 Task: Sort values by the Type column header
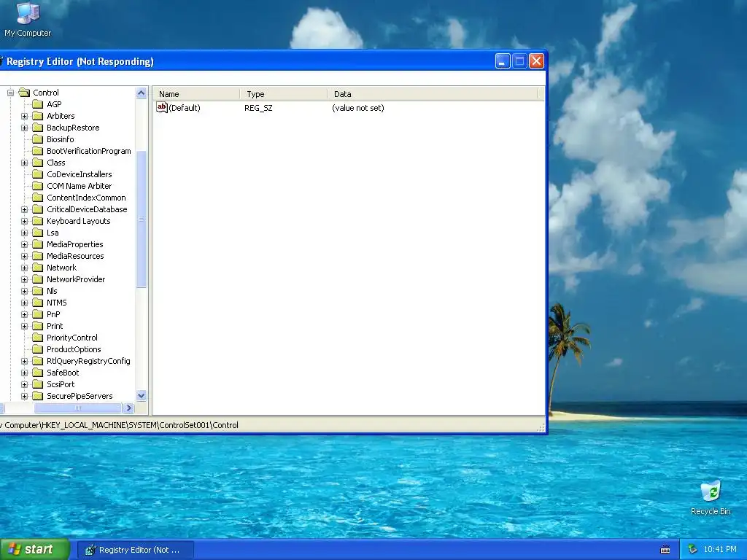click(284, 94)
